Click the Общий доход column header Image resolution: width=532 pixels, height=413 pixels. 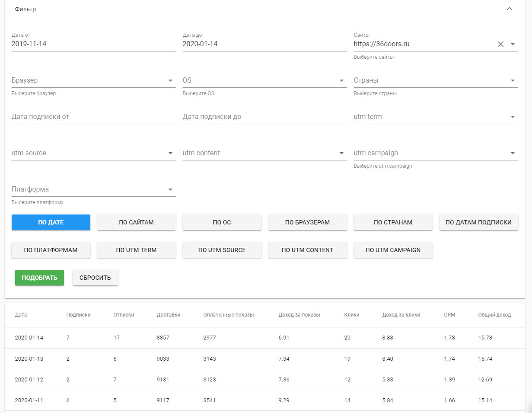tap(494, 315)
